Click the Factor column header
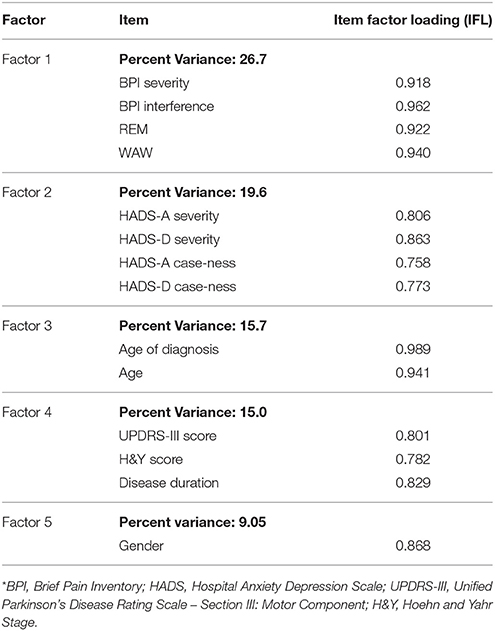This screenshot has width=495, height=631. click(x=24, y=20)
